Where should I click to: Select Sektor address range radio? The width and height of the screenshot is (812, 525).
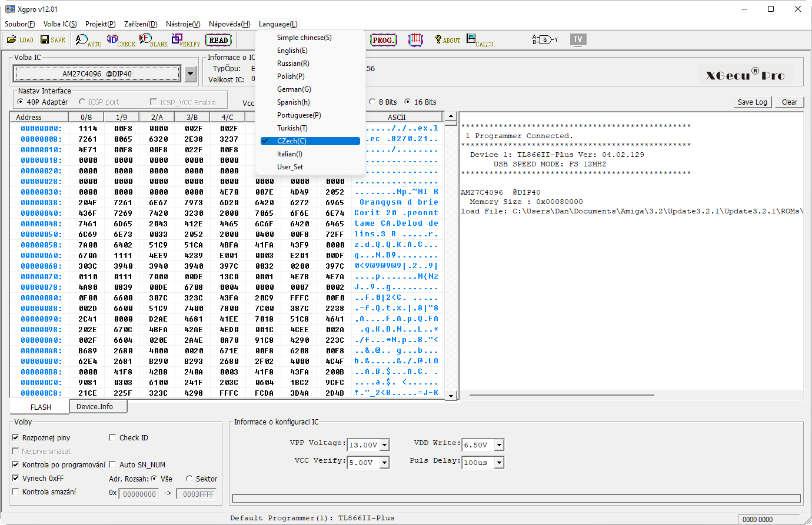202,479
